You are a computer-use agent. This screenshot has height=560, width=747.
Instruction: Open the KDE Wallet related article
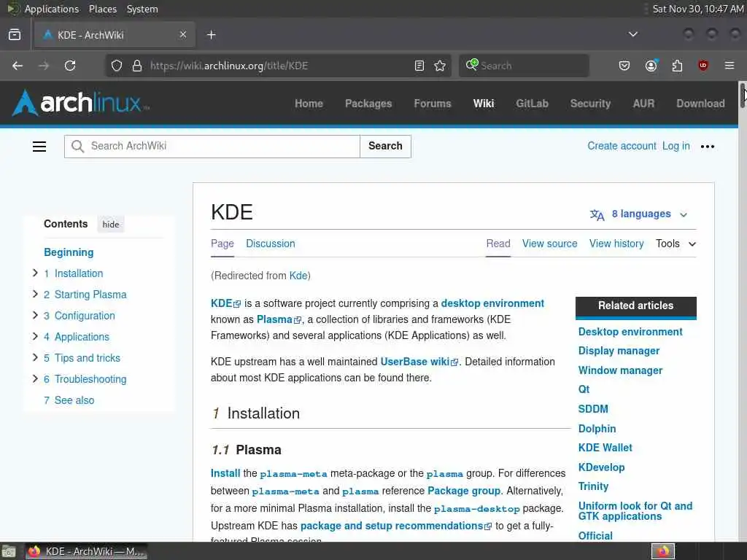605,448
